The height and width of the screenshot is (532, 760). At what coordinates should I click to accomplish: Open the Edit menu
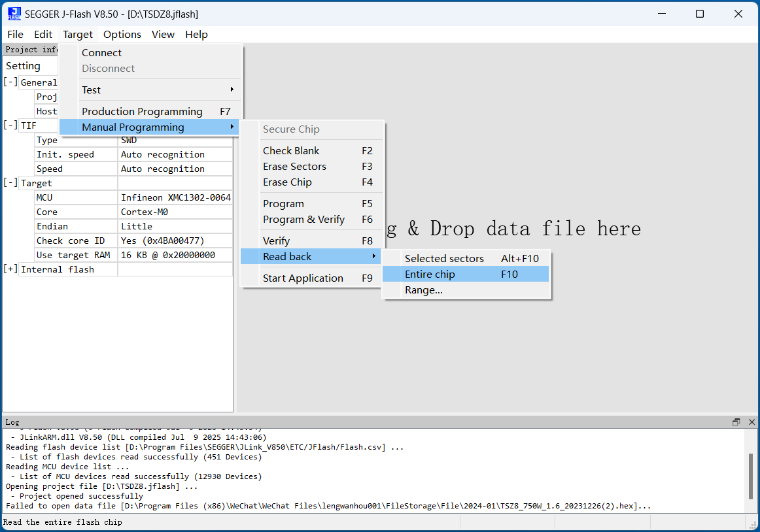pyautogui.click(x=43, y=35)
